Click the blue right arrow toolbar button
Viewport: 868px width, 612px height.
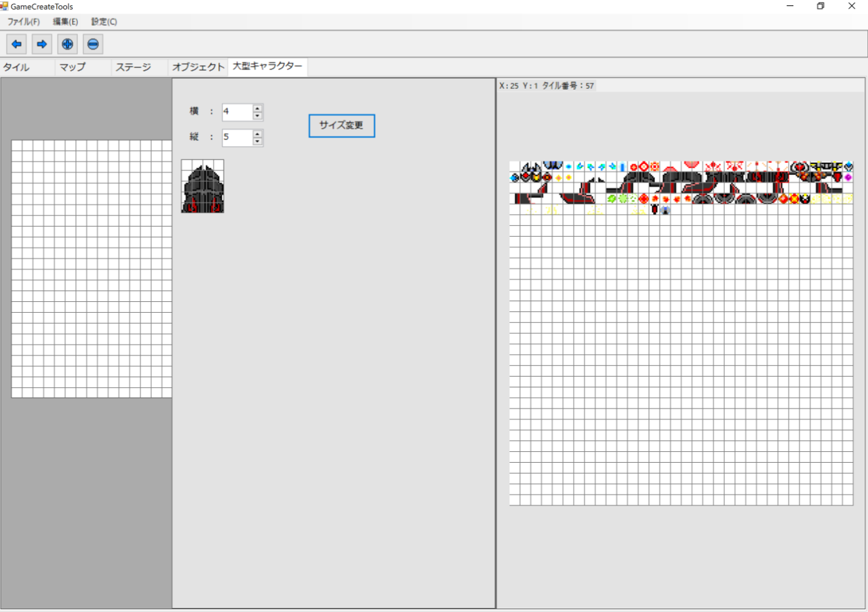pos(42,44)
